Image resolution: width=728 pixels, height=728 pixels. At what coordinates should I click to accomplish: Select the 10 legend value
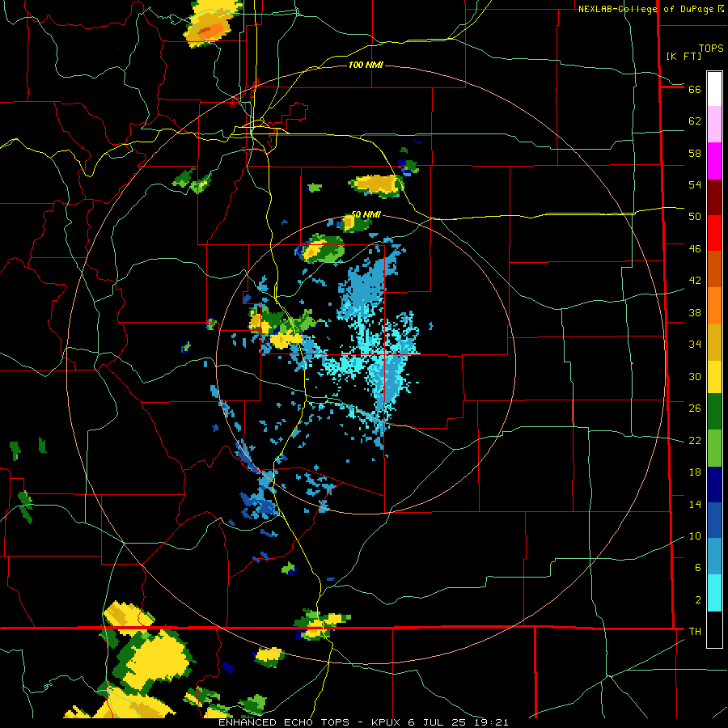coord(695,535)
